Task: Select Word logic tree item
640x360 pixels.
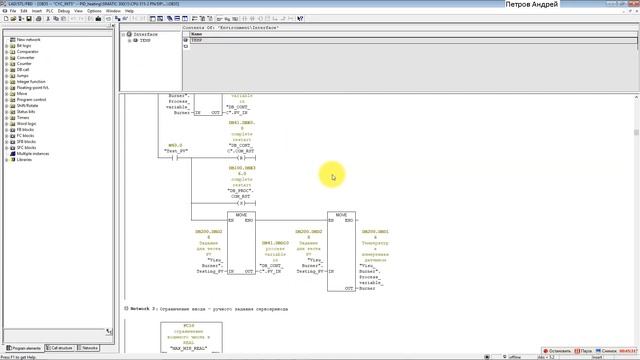Action: click(x=27, y=124)
